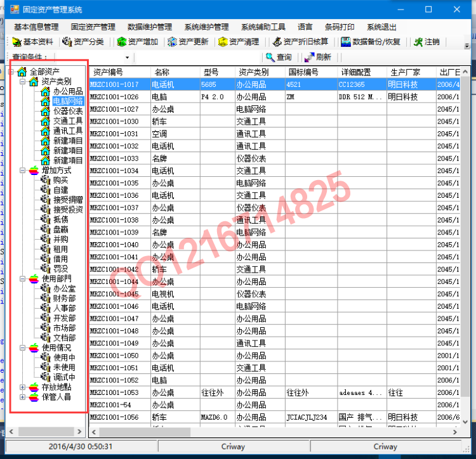The height and width of the screenshot is (459, 476).
Task: Click the table's vertical scrollbar down arrow
Action: 465,422
